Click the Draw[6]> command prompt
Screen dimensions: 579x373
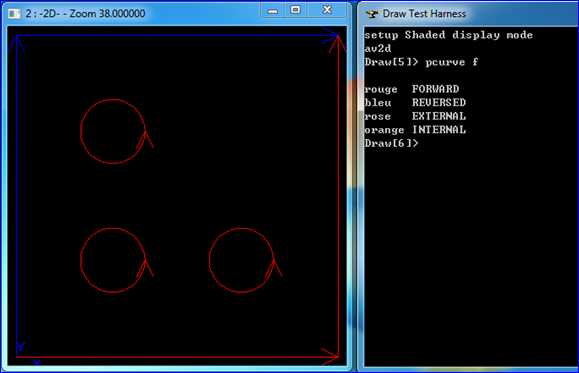click(391, 143)
